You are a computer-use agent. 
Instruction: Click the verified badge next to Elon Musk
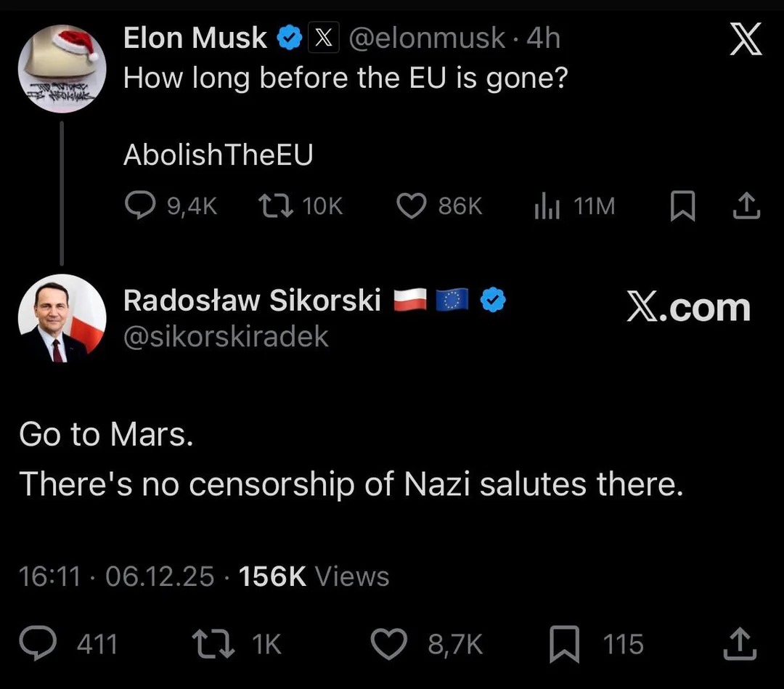click(290, 38)
